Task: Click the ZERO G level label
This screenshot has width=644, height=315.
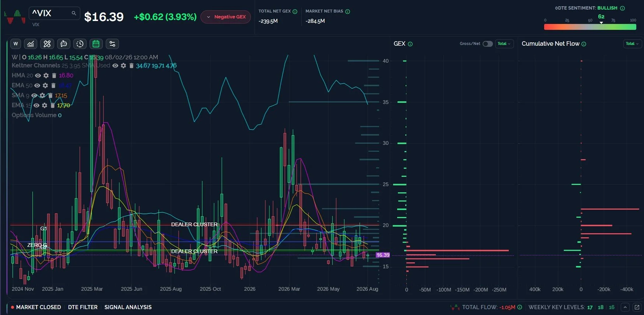Action: pos(37,245)
